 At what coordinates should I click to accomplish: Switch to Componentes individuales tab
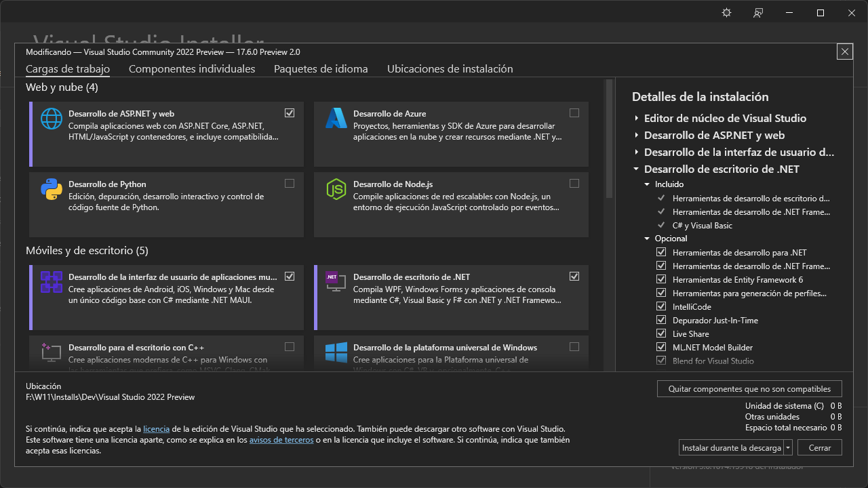point(192,68)
